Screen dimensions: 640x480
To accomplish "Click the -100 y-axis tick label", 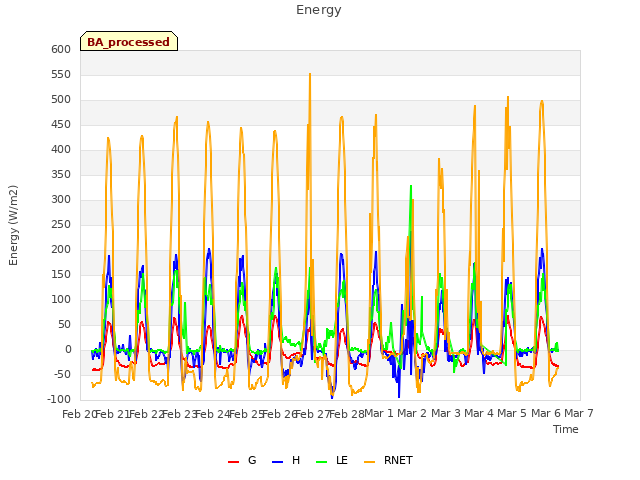I will [59, 399].
